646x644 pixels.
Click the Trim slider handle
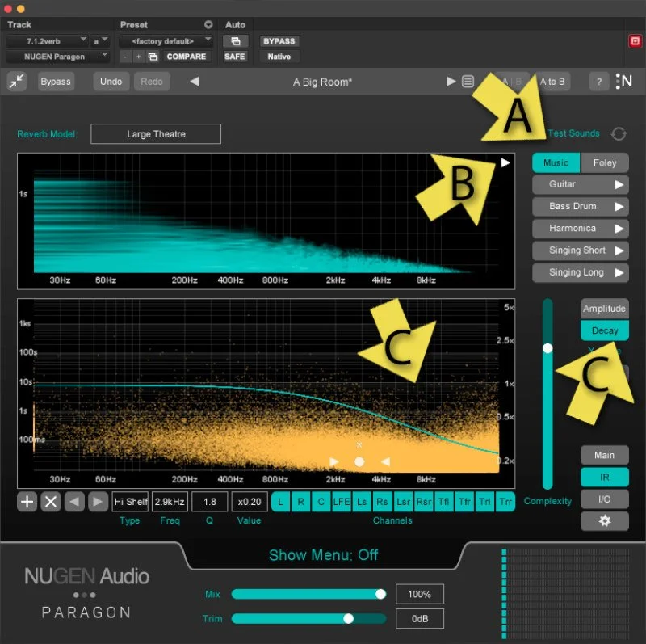pyautogui.click(x=349, y=618)
